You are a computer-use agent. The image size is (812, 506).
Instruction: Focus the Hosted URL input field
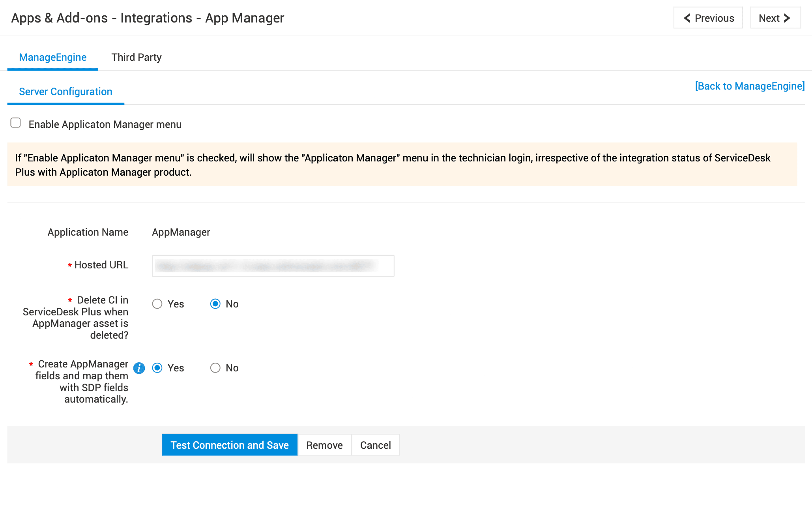(273, 266)
